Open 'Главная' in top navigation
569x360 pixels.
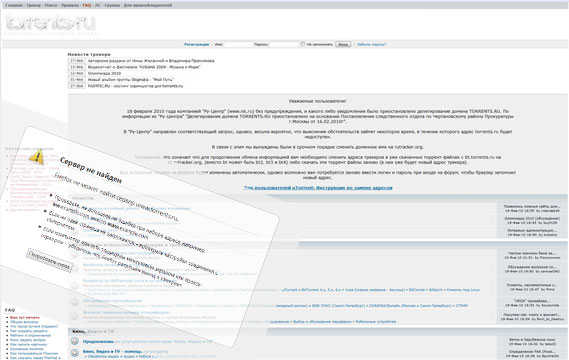pos(14,5)
